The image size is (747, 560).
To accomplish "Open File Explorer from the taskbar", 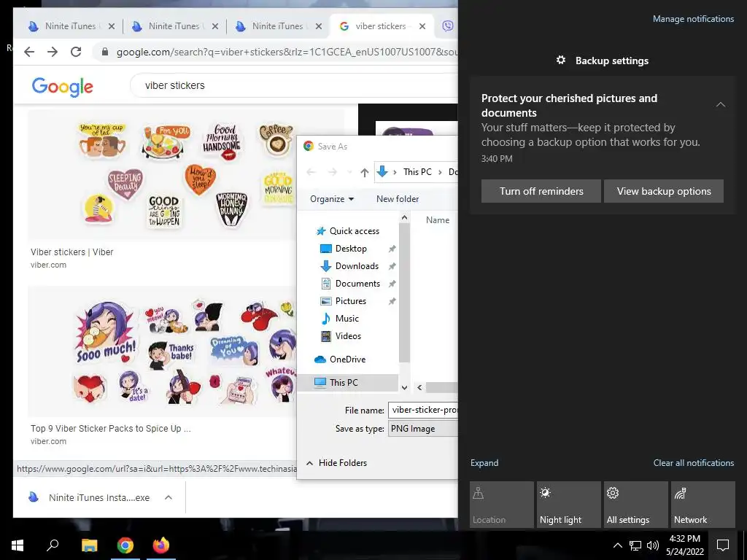I will tap(89, 545).
